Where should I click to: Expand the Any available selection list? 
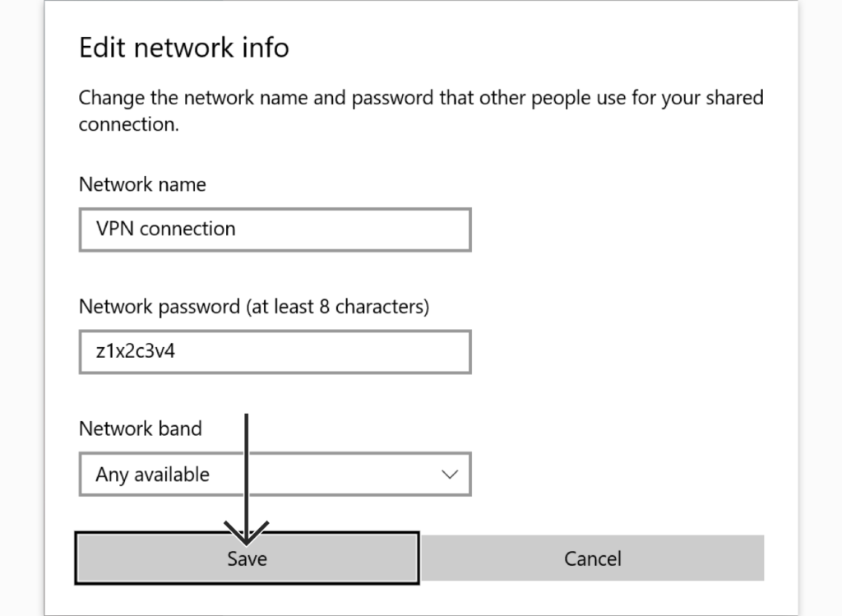(275, 475)
